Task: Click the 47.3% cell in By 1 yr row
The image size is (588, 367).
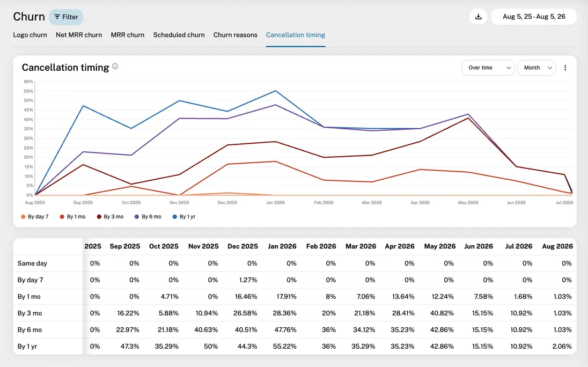Action: [130, 347]
